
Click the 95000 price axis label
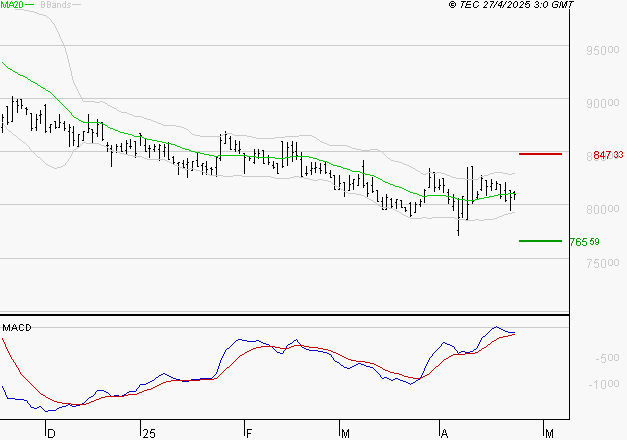(603, 50)
